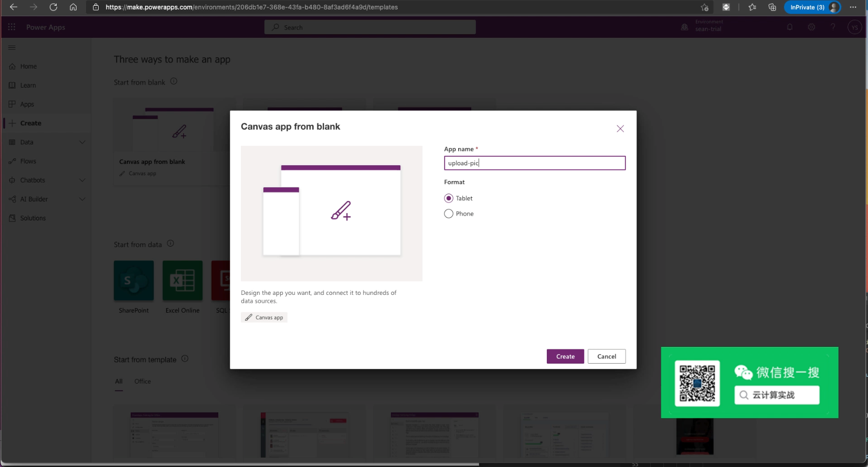
Task: Open the Power Apps app launcher
Action: pos(12,27)
